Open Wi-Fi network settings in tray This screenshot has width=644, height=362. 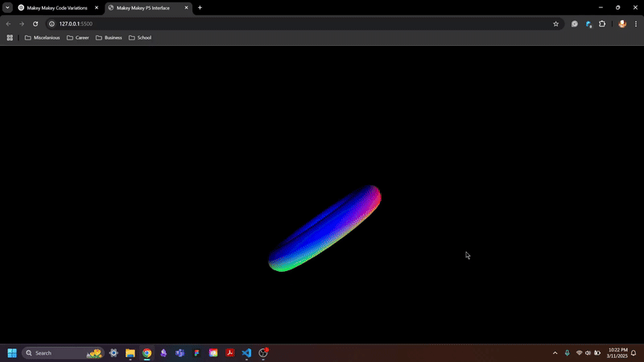pyautogui.click(x=579, y=353)
